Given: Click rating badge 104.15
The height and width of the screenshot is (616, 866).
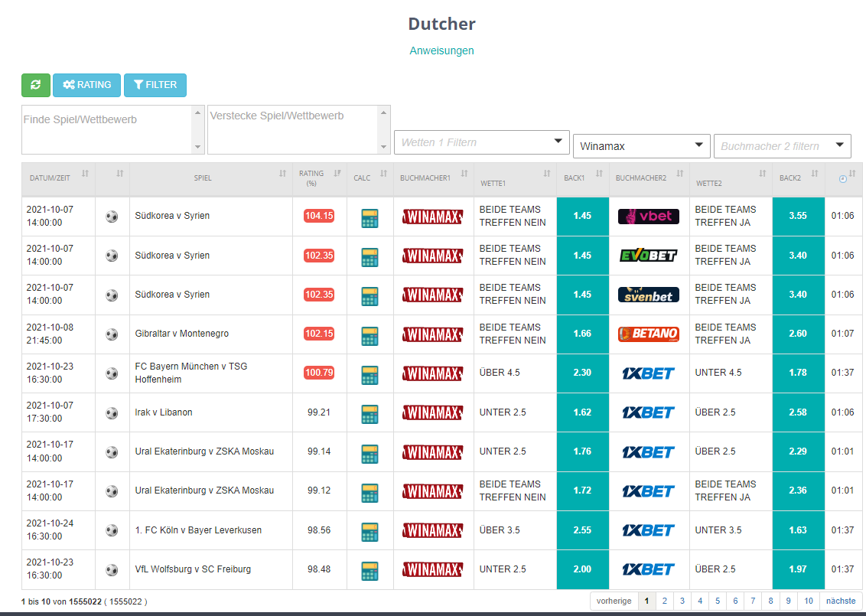Looking at the screenshot, I should coord(319,216).
